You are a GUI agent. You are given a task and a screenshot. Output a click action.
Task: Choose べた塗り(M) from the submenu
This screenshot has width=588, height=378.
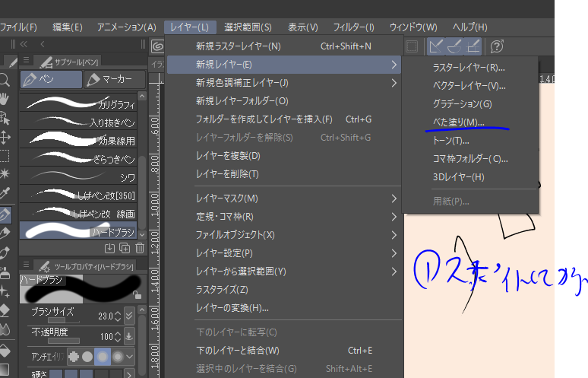470,122
